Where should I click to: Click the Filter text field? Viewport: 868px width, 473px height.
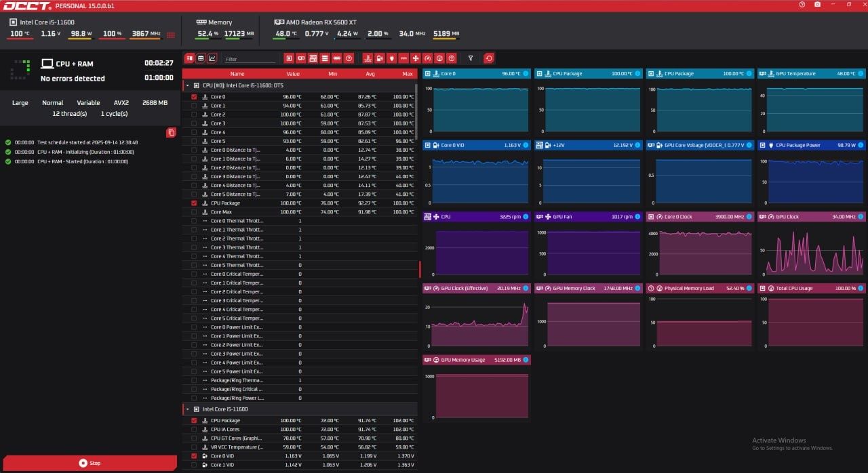250,59
